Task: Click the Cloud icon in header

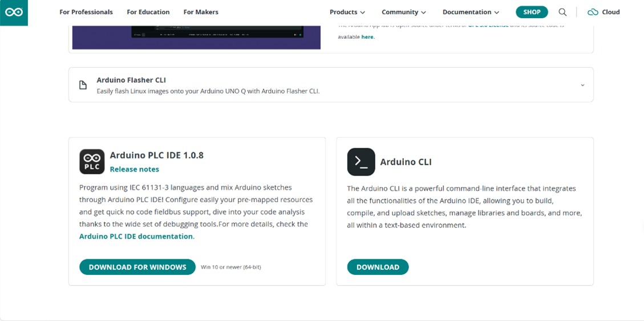Action: point(593,13)
